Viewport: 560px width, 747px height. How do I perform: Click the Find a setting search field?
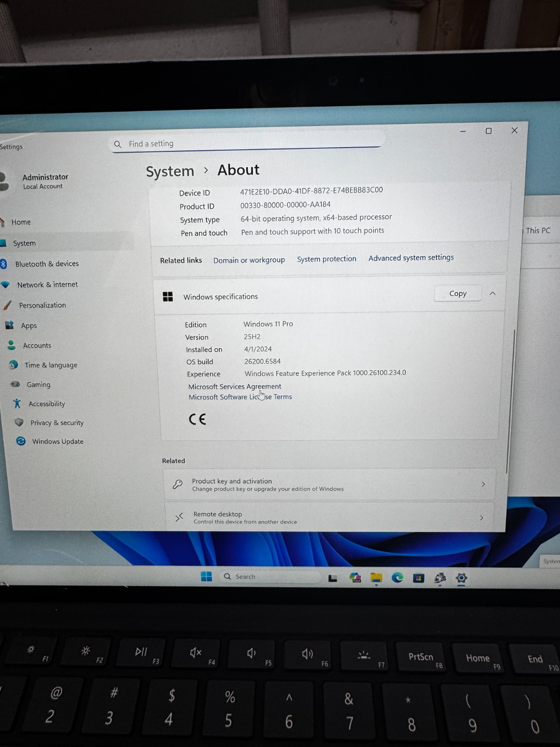point(247,142)
